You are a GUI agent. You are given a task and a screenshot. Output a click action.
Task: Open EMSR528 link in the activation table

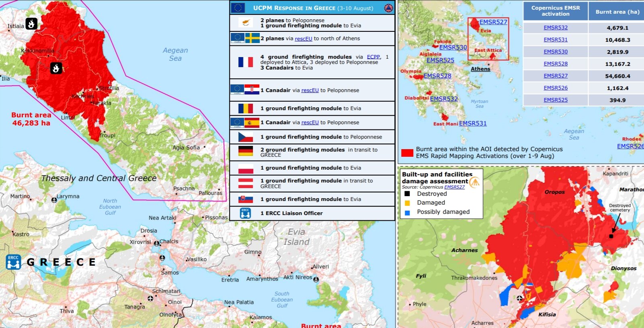[x=556, y=64]
